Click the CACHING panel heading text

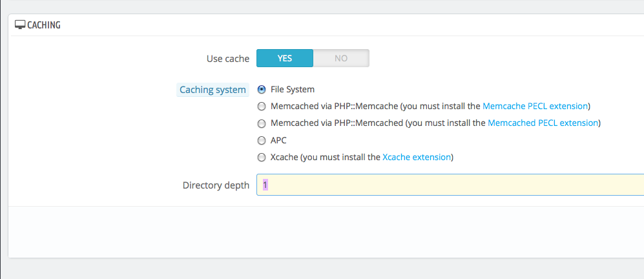point(44,25)
